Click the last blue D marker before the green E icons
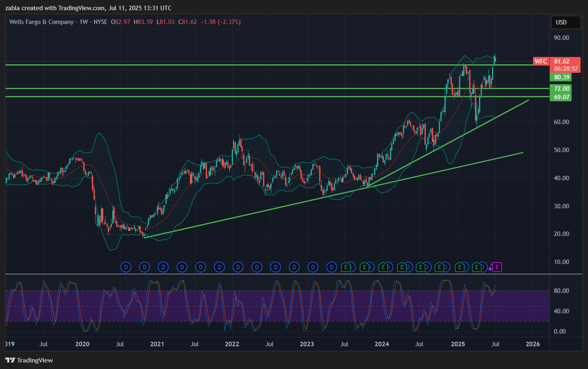Image resolution: width=588 pixels, height=369 pixels. 332,267
